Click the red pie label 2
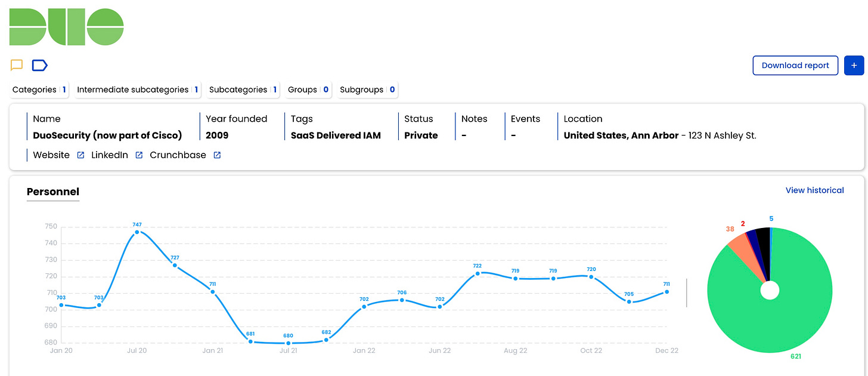The width and height of the screenshot is (868, 376). pyautogui.click(x=743, y=224)
